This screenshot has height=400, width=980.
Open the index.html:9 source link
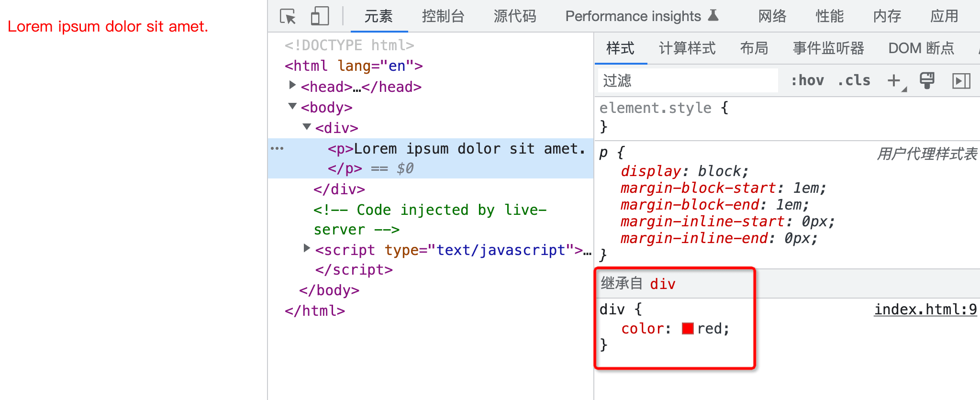point(925,310)
